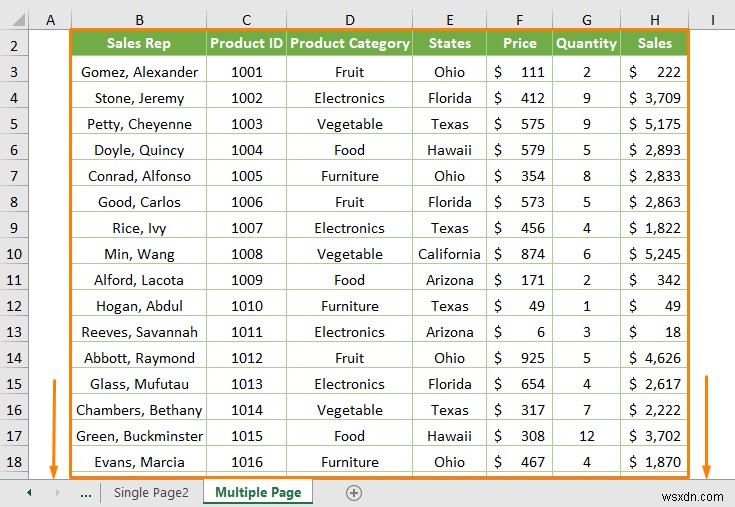The height and width of the screenshot is (507, 735).
Task: Select column B header
Action: click(139, 20)
